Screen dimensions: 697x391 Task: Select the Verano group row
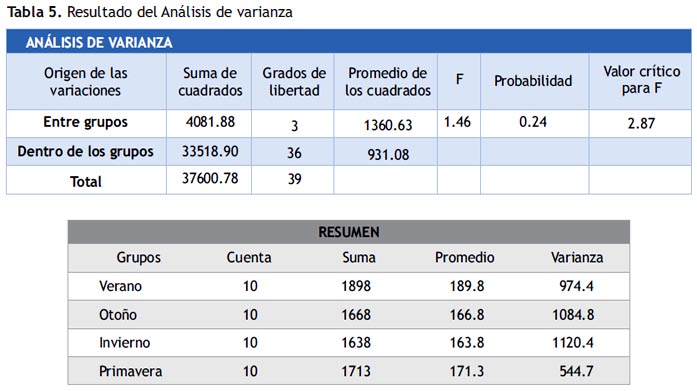349,286
